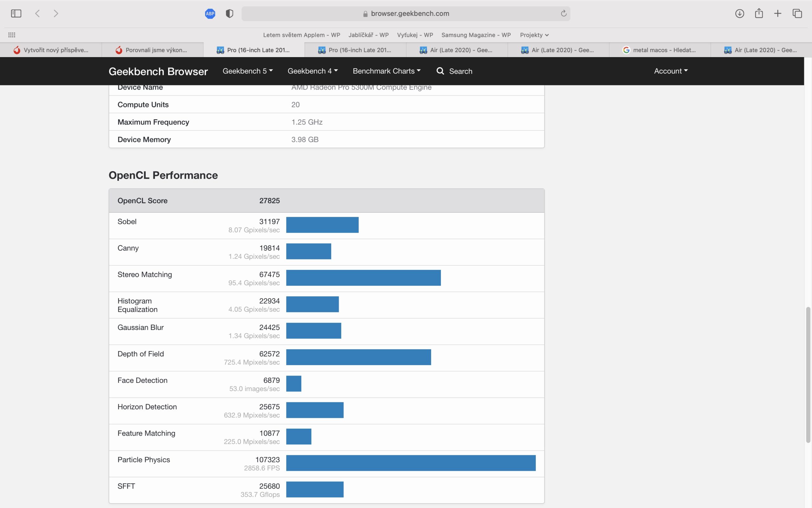Open the Geekbench 4 dropdown menu

click(313, 71)
